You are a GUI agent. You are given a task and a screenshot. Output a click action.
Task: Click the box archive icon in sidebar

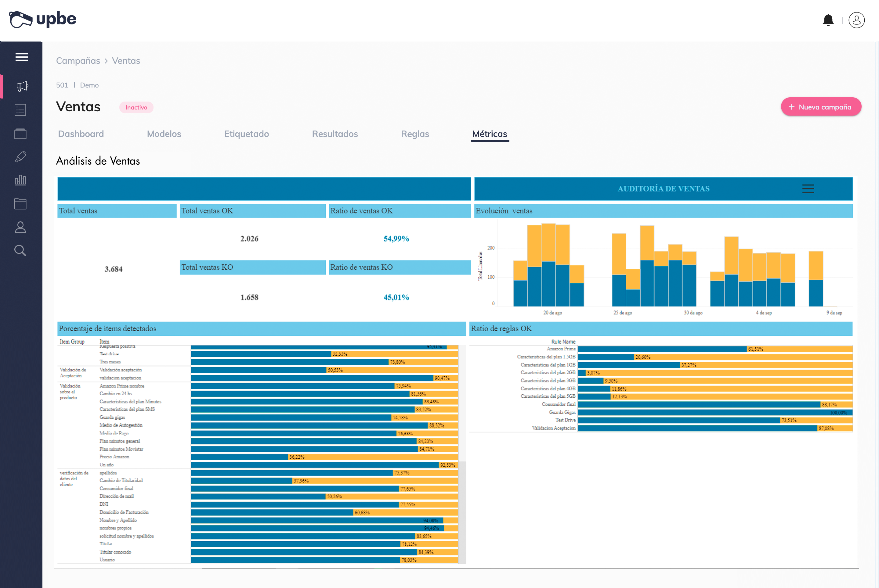click(20, 134)
